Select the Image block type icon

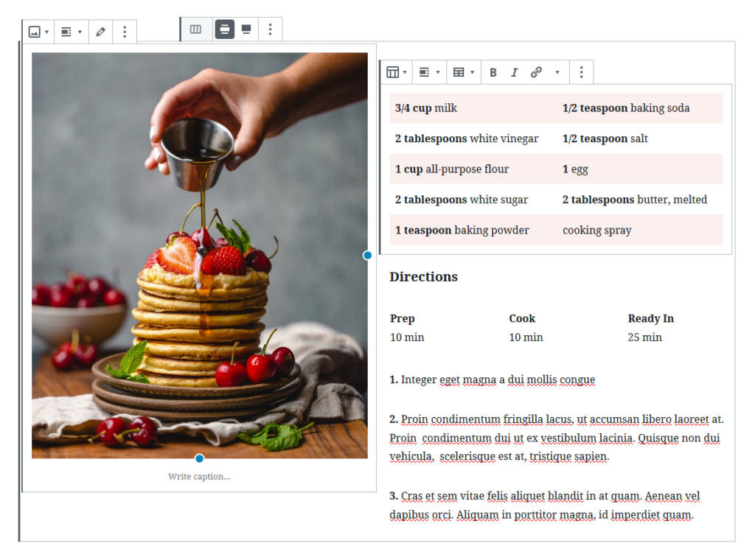click(35, 31)
